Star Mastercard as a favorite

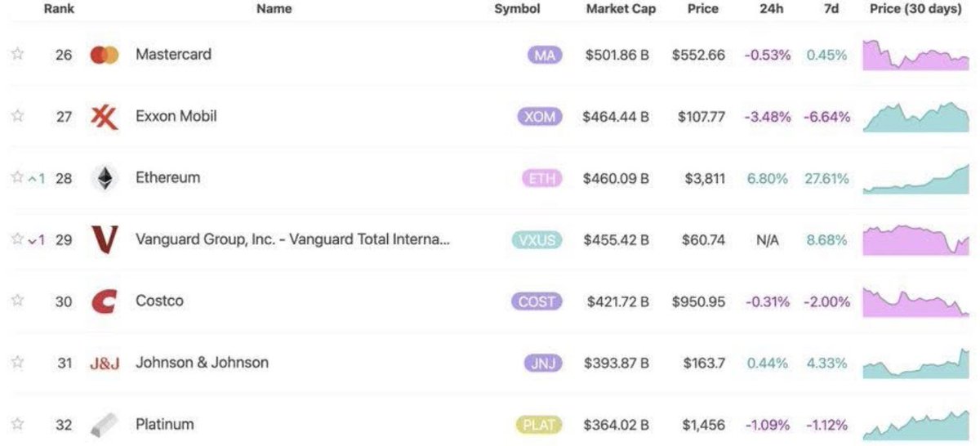tap(17, 55)
